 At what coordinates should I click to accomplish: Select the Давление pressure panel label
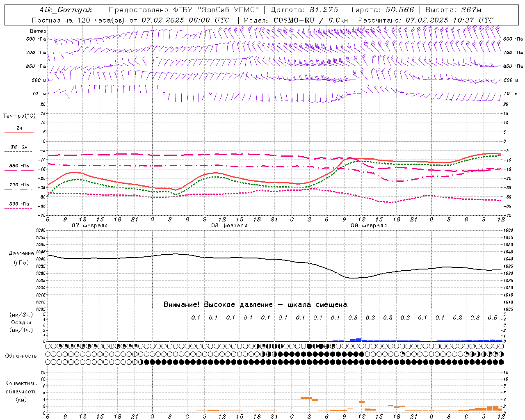pos(21,253)
